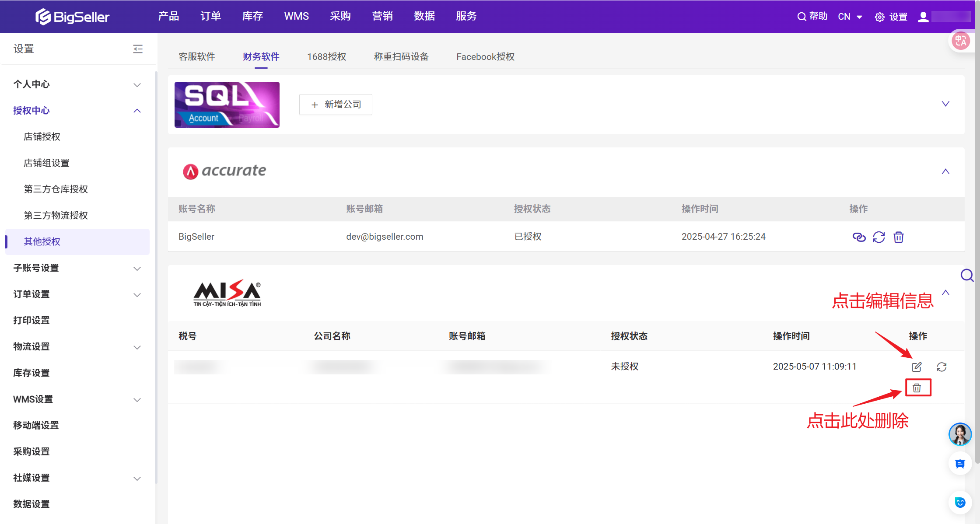This screenshot has height=524, width=980.
Task: Open 店铺组设置 in sidebar
Action: (47, 163)
